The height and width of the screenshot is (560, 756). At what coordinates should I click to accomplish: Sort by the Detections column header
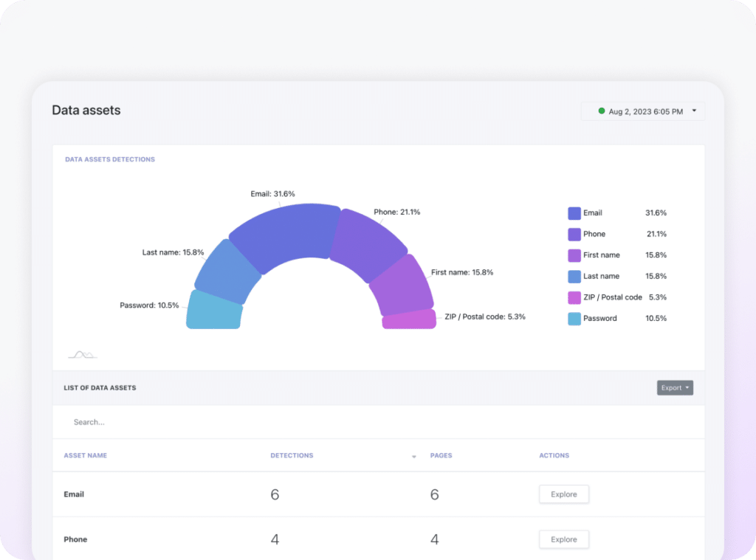click(292, 455)
